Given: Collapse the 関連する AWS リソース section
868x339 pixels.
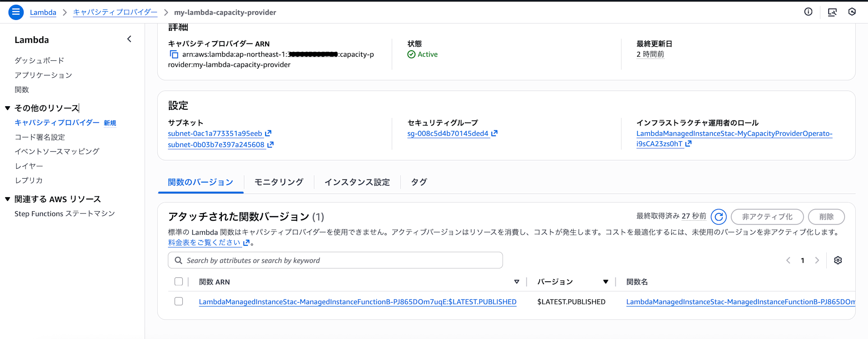Looking at the screenshot, I should (7, 199).
